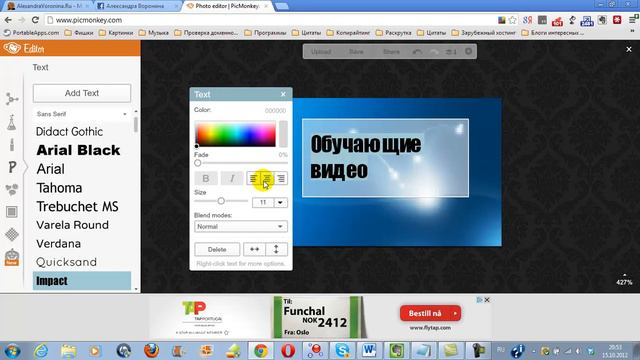Align text right

click(281, 178)
